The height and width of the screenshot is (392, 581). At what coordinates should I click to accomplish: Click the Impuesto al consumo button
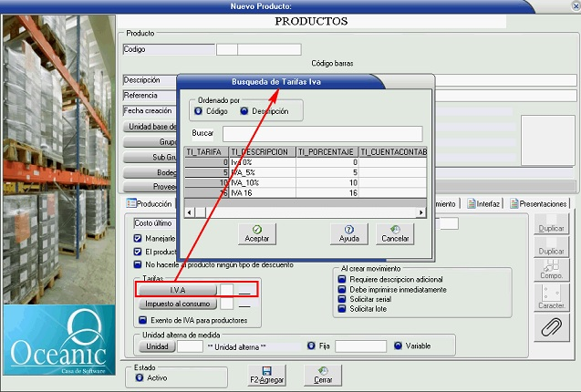(x=177, y=304)
